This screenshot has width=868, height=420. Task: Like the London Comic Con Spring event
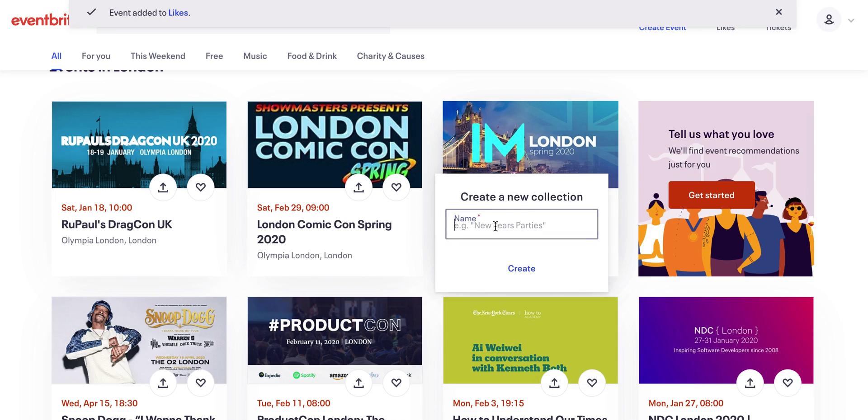click(x=396, y=187)
